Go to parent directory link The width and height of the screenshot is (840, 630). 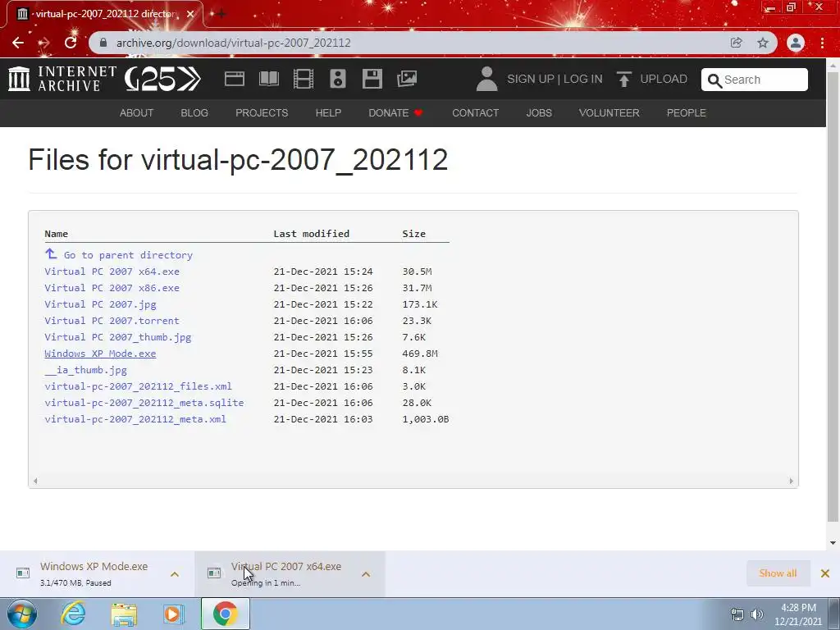(x=128, y=255)
